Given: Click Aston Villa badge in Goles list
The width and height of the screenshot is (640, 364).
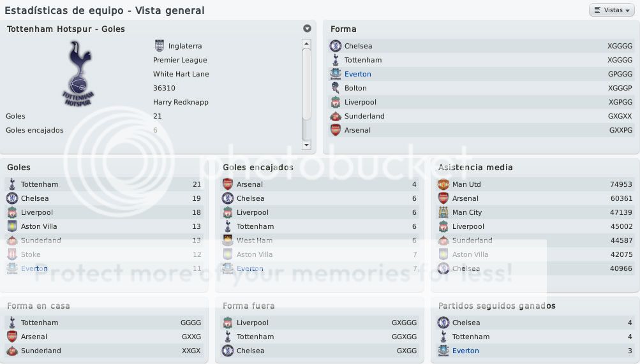Looking at the screenshot, I should (12, 226).
